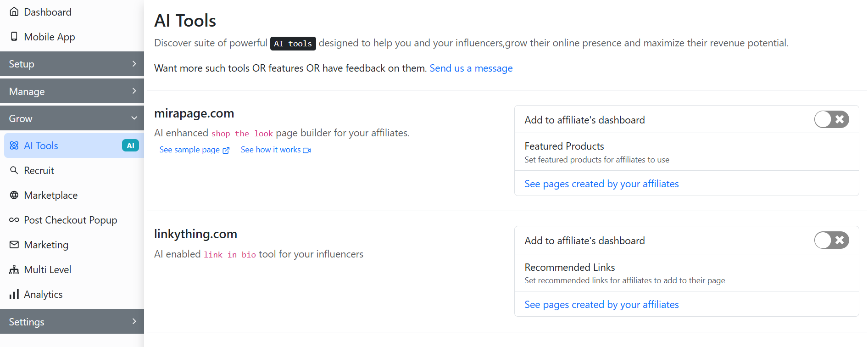This screenshot has height=347, width=868.
Task: Enable linkything Add to affiliate's dashboard toggle
Action: [831, 240]
